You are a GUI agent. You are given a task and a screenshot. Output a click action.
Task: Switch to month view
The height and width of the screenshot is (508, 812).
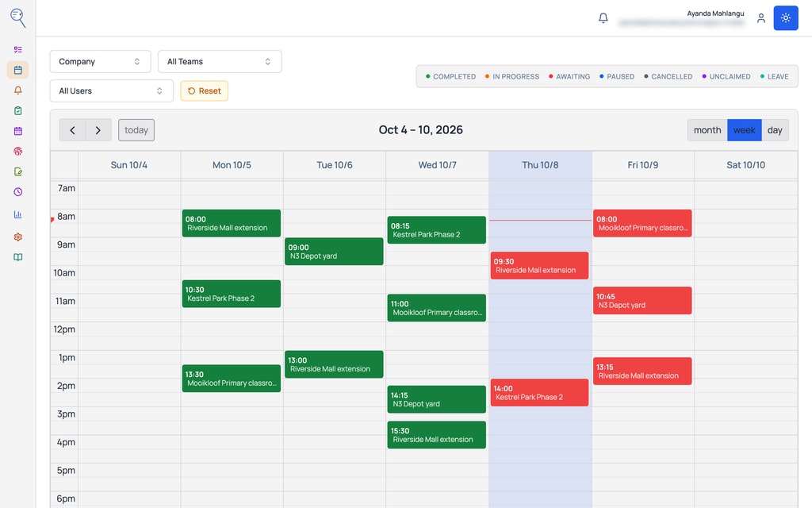click(707, 130)
